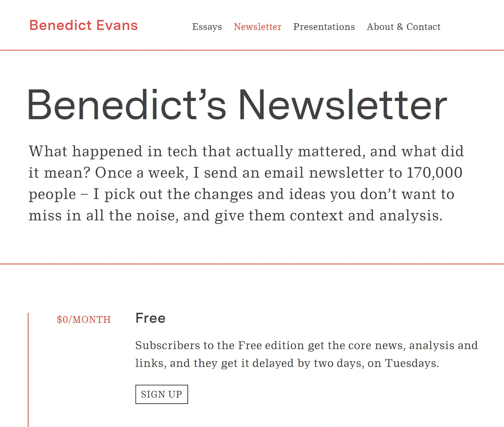The image size is (504, 427).
Task: Visit the About & Contact page
Action: 404,26
